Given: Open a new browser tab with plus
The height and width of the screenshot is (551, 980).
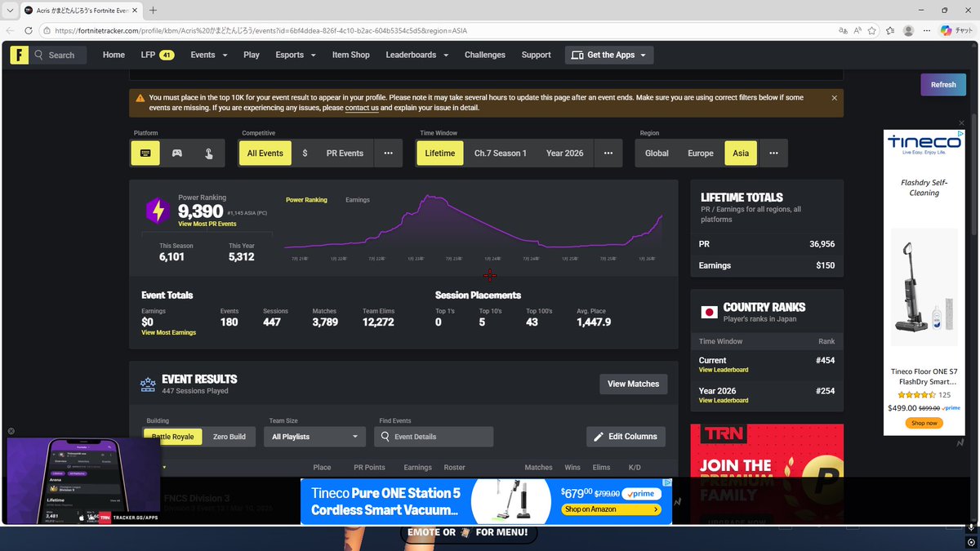Looking at the screenshot, I should [x=153, y=10].
